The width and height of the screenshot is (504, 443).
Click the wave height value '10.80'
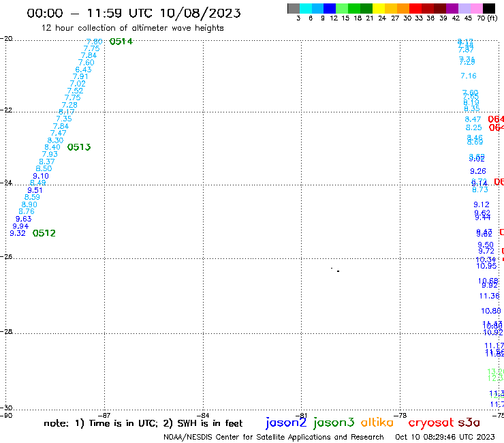[x=491, y=311]
